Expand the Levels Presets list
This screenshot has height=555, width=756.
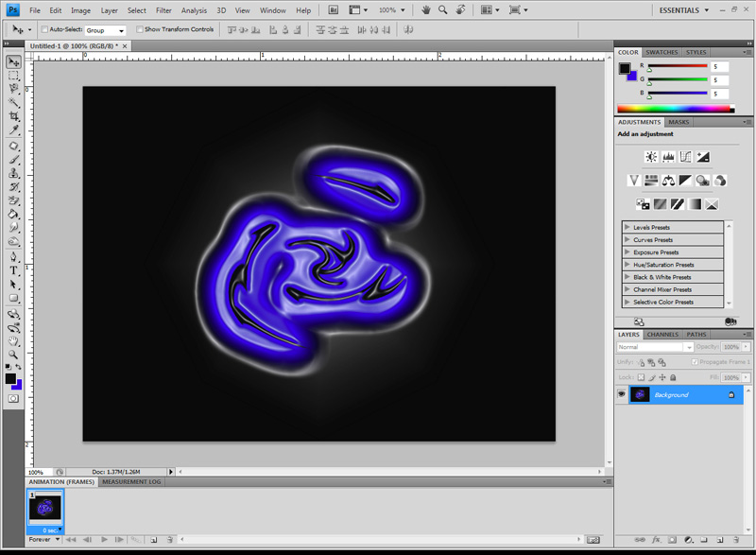(627, 228)
